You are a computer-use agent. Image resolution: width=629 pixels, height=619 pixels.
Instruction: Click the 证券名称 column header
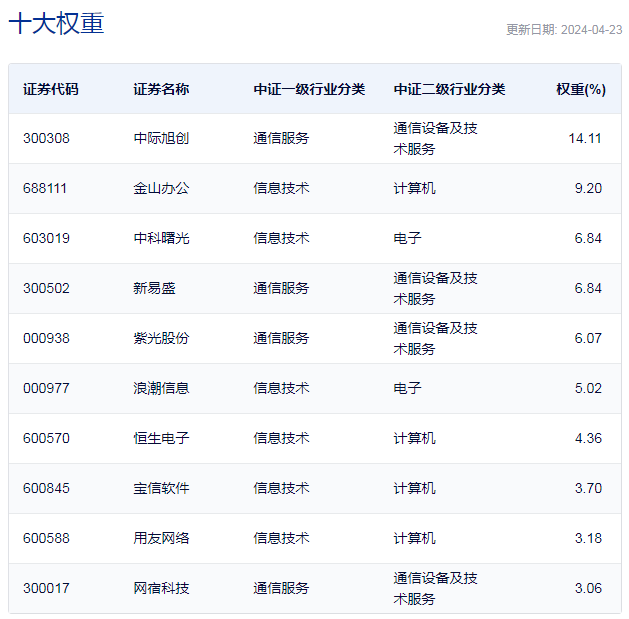pyautogui.click(x=161, y=89)
